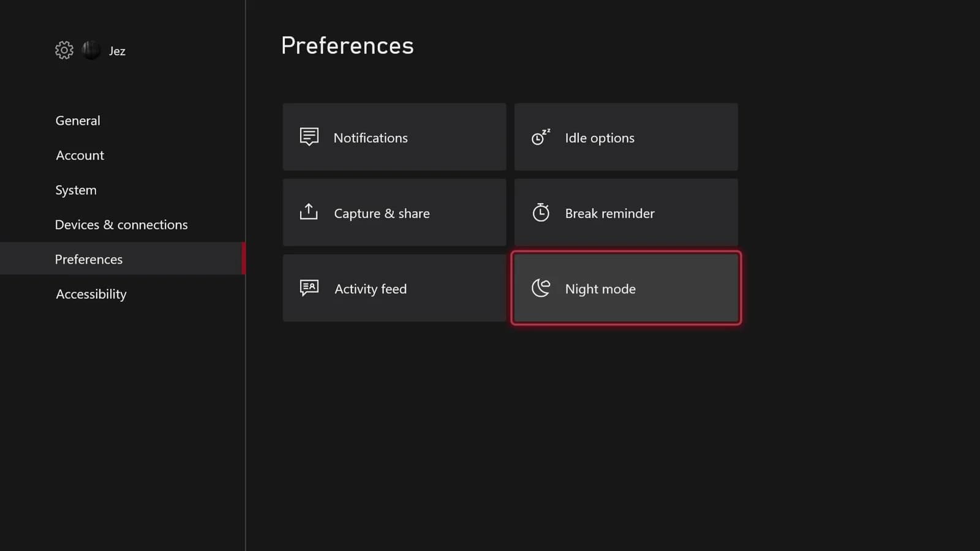Click the Break reminder stopwatch icon

(540, 212)
